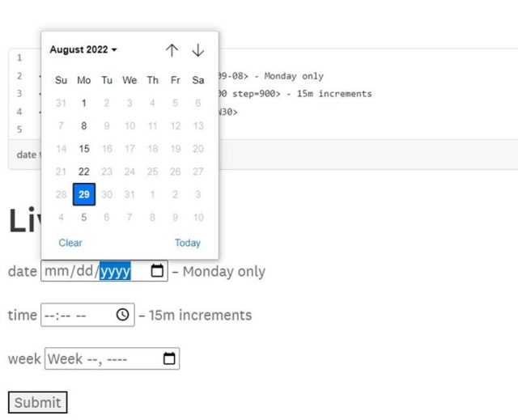Focus the time input field
The image size is (518, 420).
click(87, 315)
